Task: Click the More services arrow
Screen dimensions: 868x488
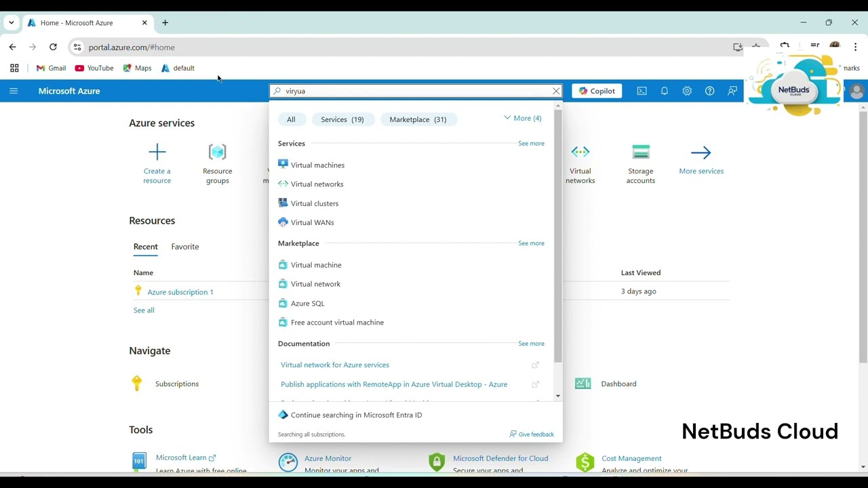Action: [701, 152]
